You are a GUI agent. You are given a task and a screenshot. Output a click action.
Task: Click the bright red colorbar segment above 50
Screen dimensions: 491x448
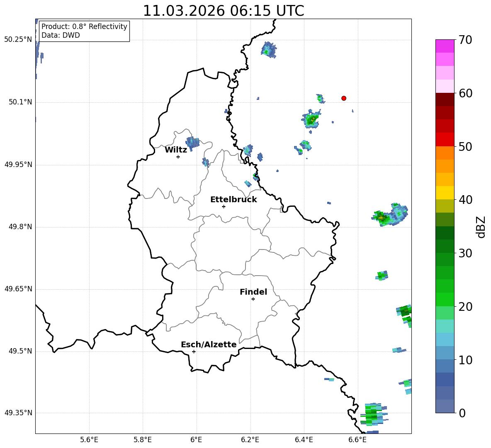[445, 140]
